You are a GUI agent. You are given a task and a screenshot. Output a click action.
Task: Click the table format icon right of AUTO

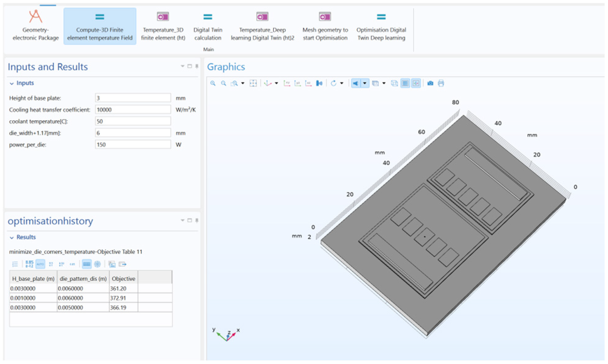tap(51, 264)
